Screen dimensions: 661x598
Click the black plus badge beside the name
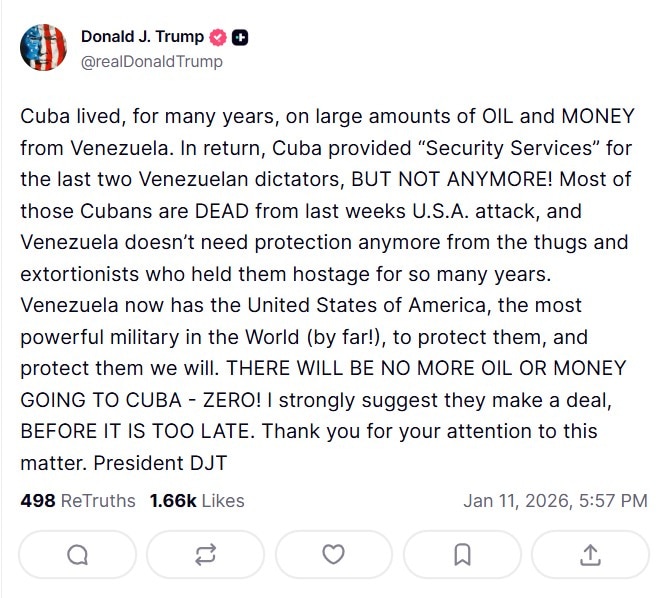[x=240, y=38]
